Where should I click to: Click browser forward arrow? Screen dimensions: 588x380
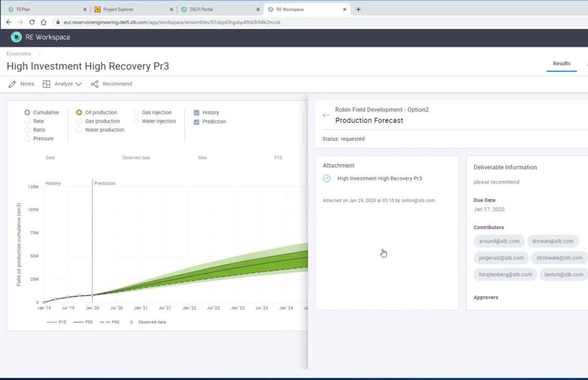click(x=20, y=22)
